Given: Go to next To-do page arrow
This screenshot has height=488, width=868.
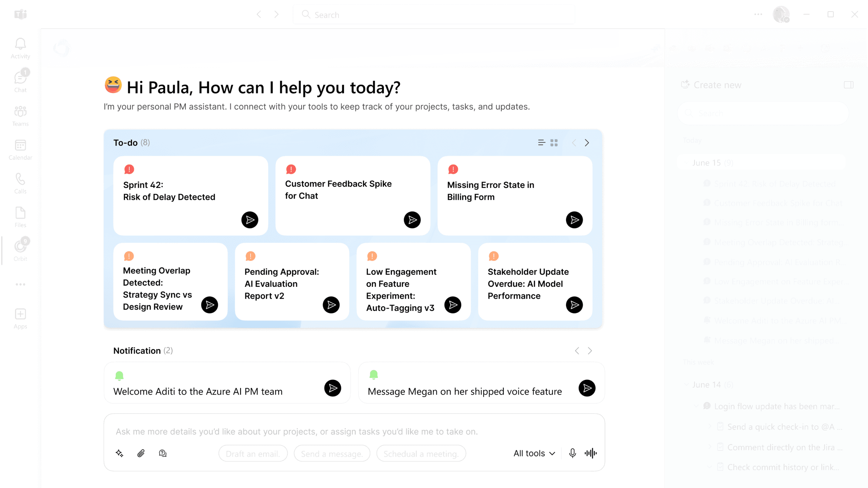Looking at the screenshot, I should [587, 143].
